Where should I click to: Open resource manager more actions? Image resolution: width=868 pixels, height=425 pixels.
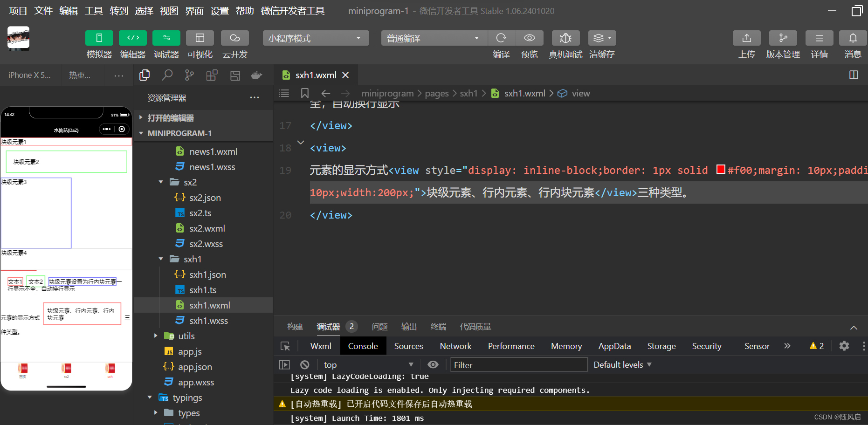pos(255,97)
